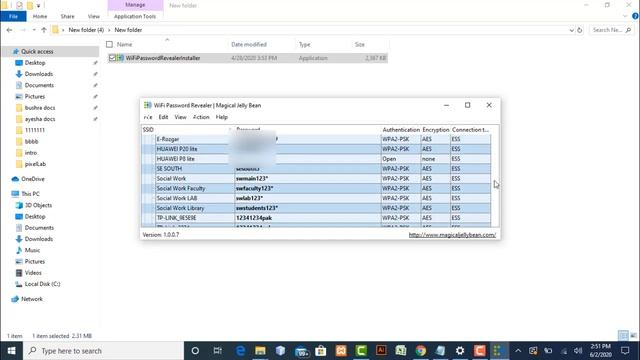Expand the address bar history dropdown

click(571, 30)
